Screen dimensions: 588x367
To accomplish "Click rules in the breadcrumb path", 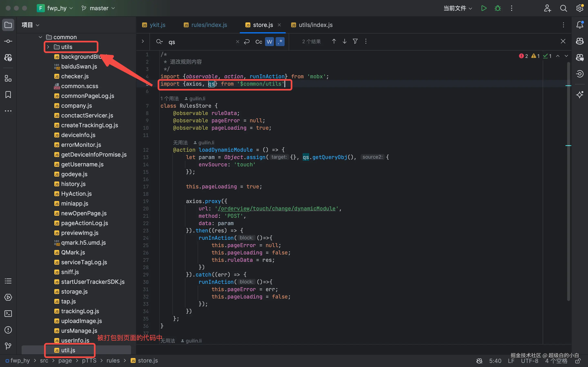I will 113,360.
